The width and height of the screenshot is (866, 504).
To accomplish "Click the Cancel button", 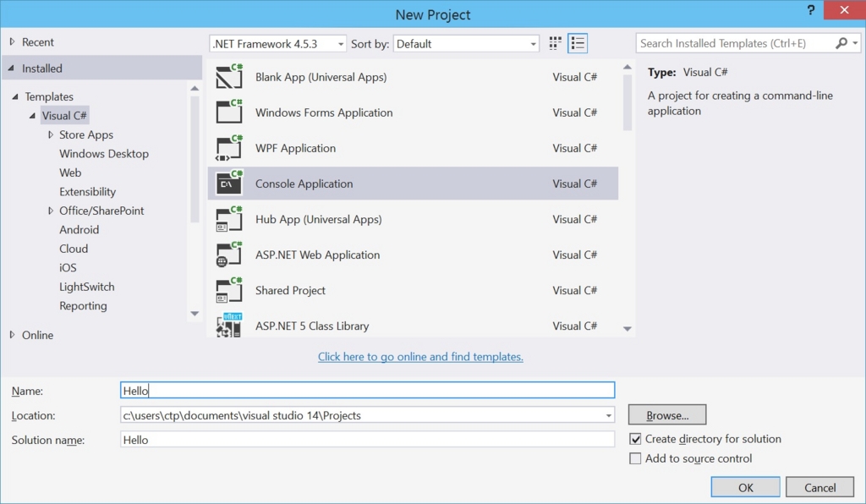I will click(x=819, y=487).
